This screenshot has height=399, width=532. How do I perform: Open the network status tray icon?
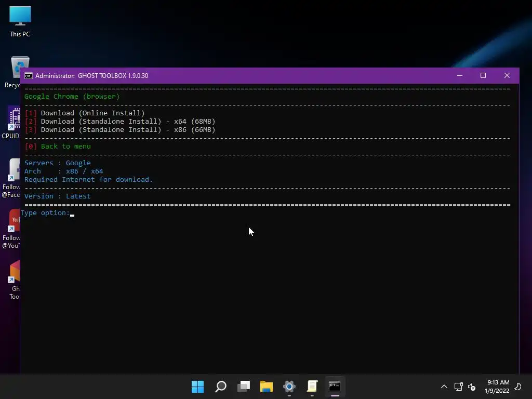pyautogui.click(x=459, y=387)
